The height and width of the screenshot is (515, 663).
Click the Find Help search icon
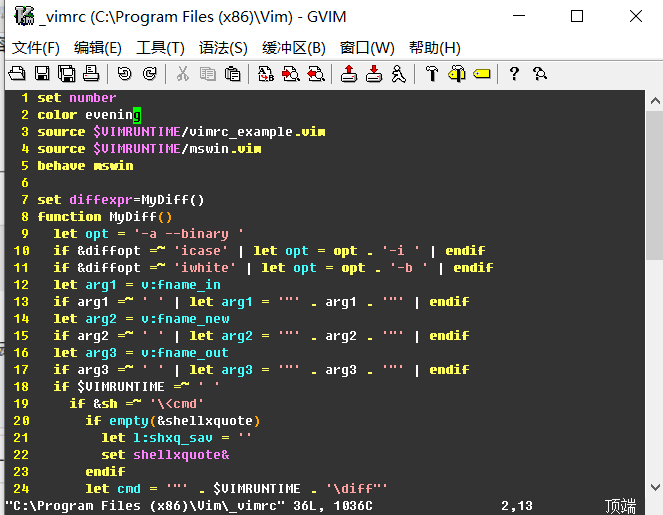coord(540,74)
